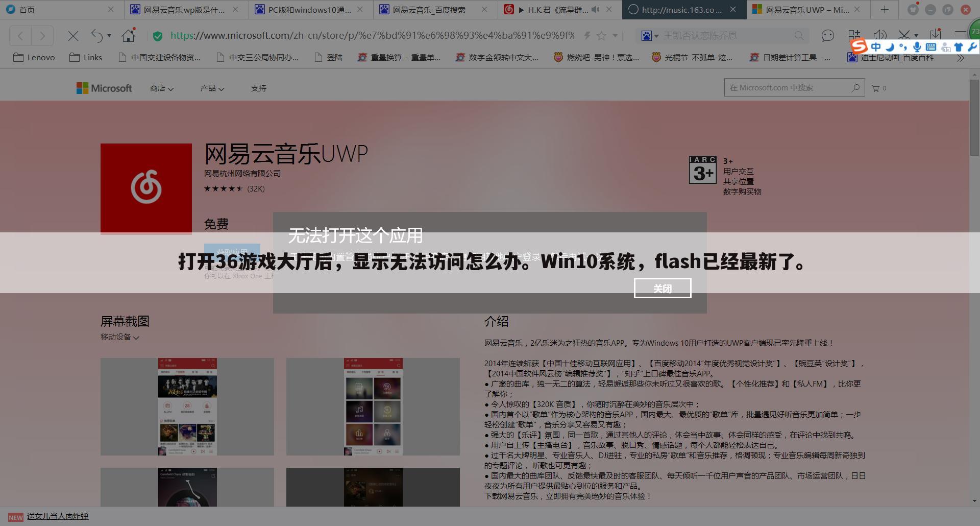Image resolution: width=980 pixels, height=526 pixels.
Task: Click the page vertical scrollbar thumb
Action: [x=974, y=116]
